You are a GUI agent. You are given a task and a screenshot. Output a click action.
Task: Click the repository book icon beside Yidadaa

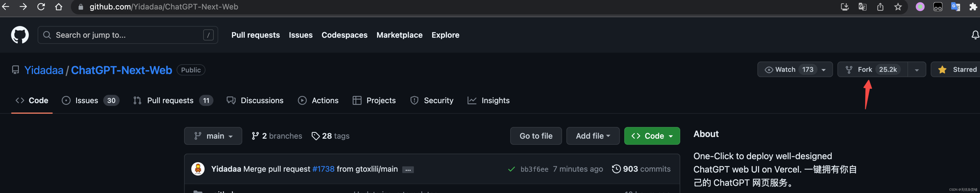click(x=15, y=70)
